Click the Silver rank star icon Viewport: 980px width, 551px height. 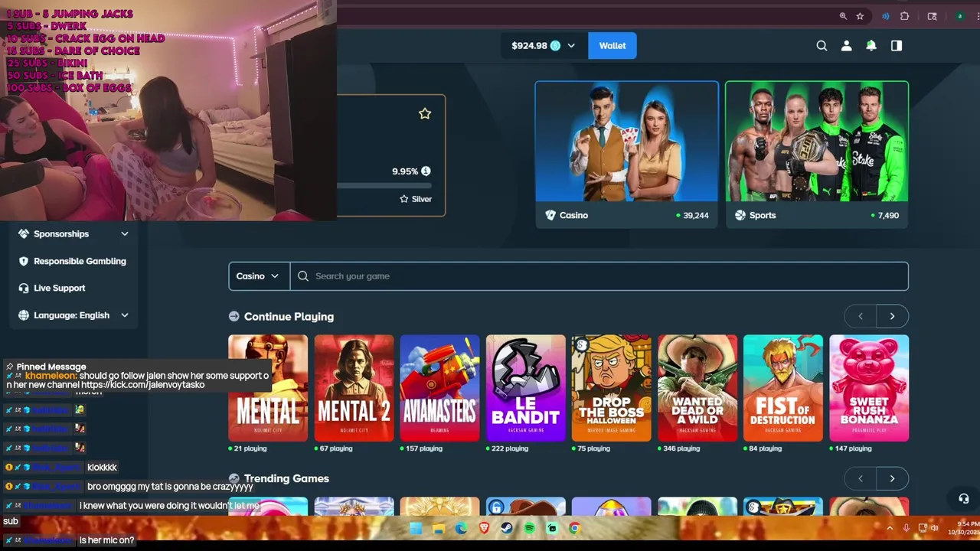click(x=404, y=199)
